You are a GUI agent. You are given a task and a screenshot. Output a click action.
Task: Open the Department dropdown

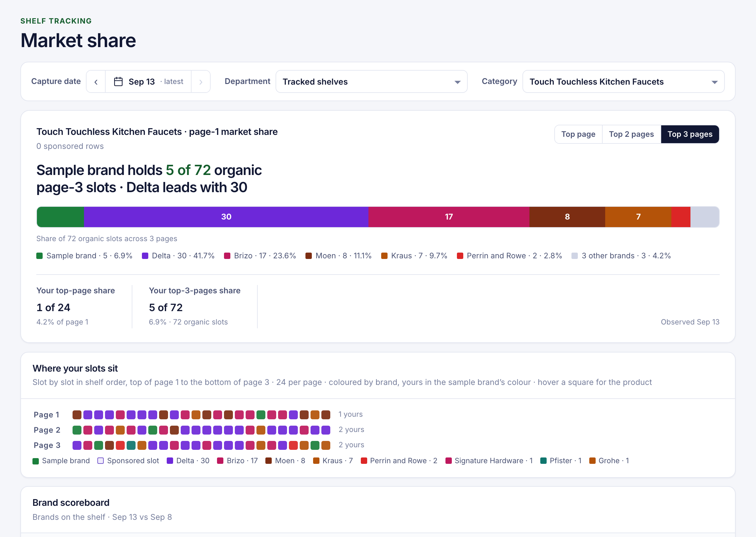371,82
